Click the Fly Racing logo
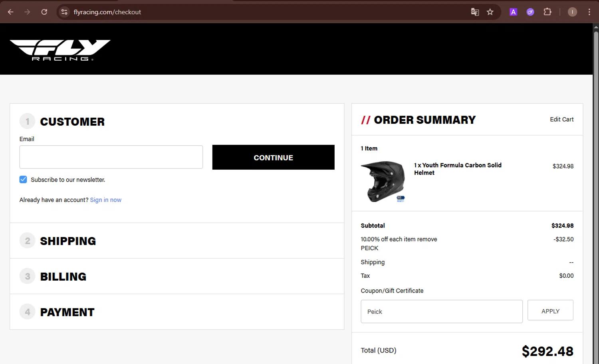This screenshot has height=364, width=599. click(x=60, y=50)
